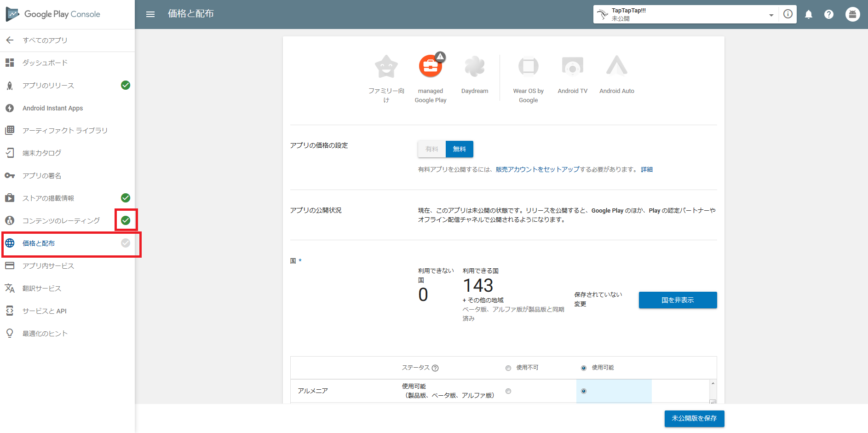Set price toggle to 無料

pyautogui.click(x=460, y=149)
